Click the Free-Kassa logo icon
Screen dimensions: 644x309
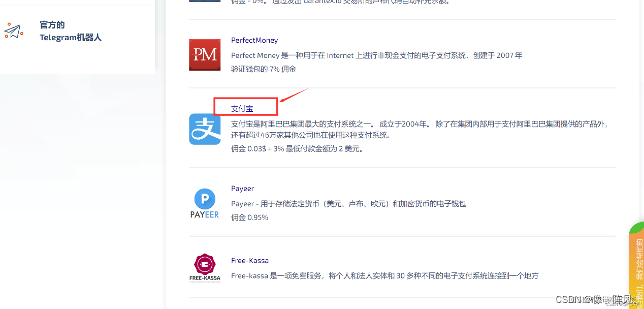coord(205,268)
